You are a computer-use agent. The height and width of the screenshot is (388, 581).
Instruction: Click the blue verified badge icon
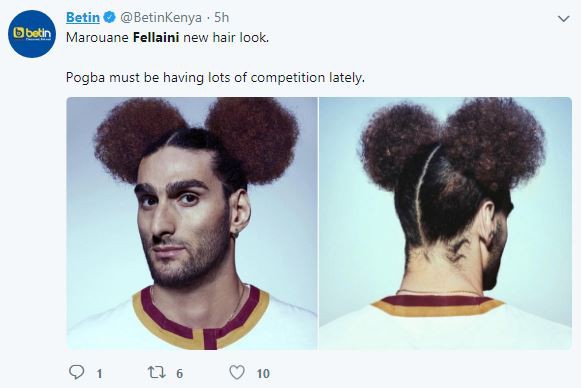[109, 17]
